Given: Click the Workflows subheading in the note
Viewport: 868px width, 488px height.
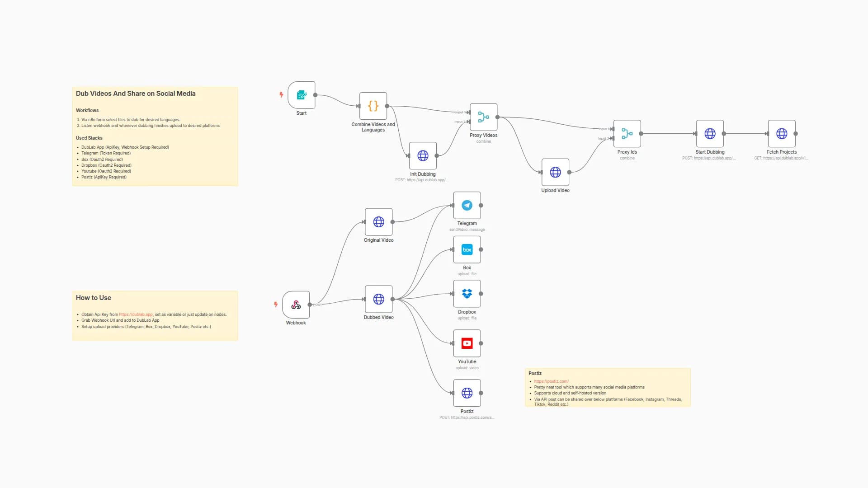Looking at the screenshot, I should point(87,110).
